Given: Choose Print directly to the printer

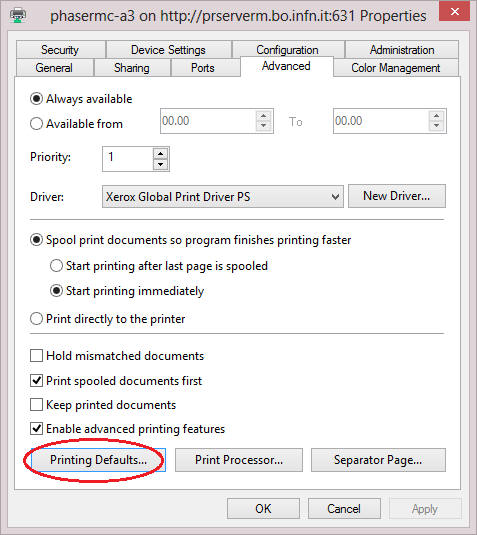Looking at the screenshot, I should pos(37,319).
